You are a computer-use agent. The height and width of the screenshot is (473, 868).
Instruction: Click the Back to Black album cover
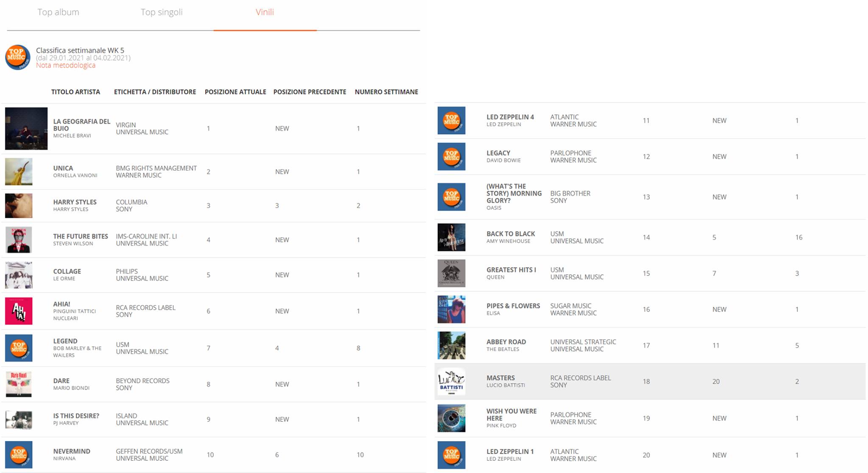click(451, 237)
